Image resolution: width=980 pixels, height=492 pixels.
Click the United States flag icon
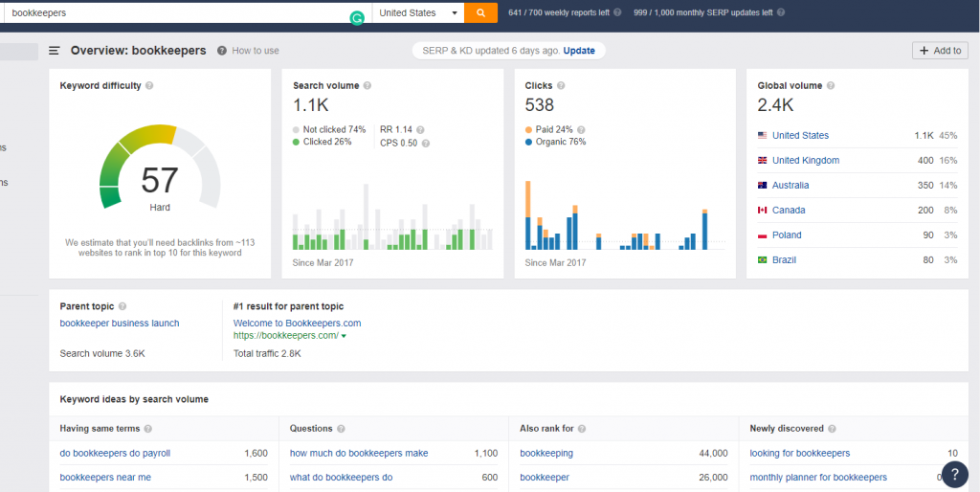[762, 135]
